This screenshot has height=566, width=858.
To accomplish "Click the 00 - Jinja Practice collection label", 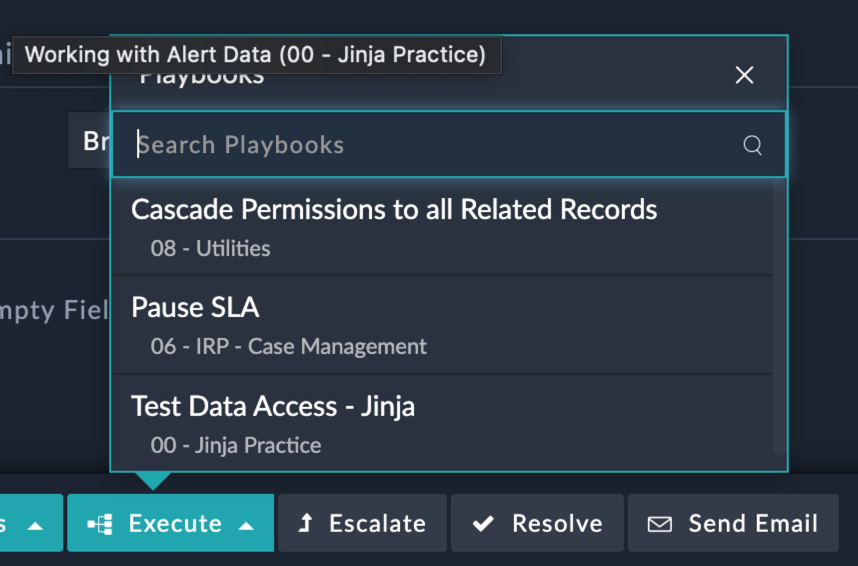I will coord(236,445).
